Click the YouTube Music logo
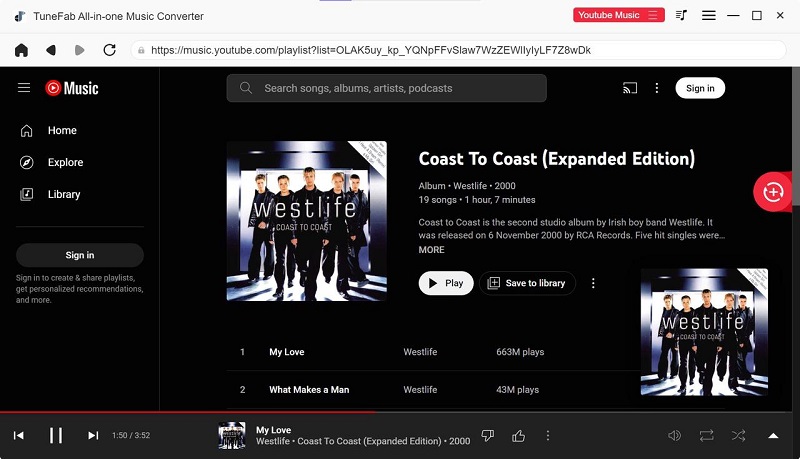Viewport: 800px width, 459px height. point(71,88)
